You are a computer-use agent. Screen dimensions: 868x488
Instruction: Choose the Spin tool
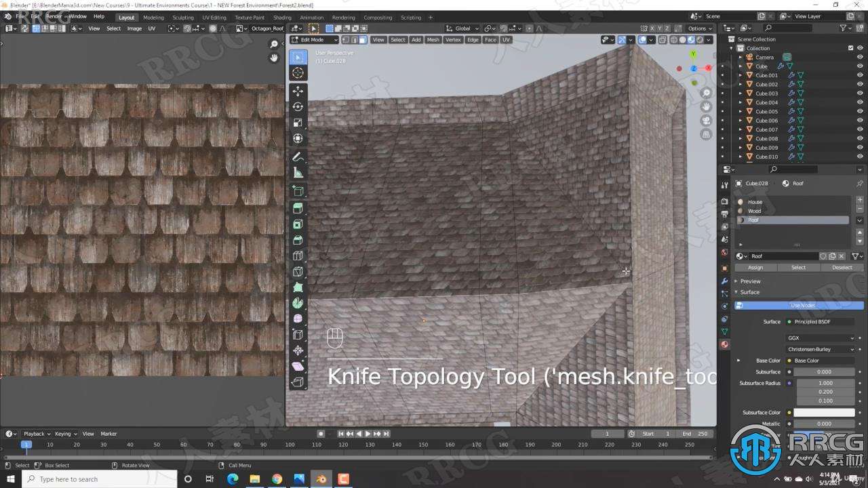point(298,303)
